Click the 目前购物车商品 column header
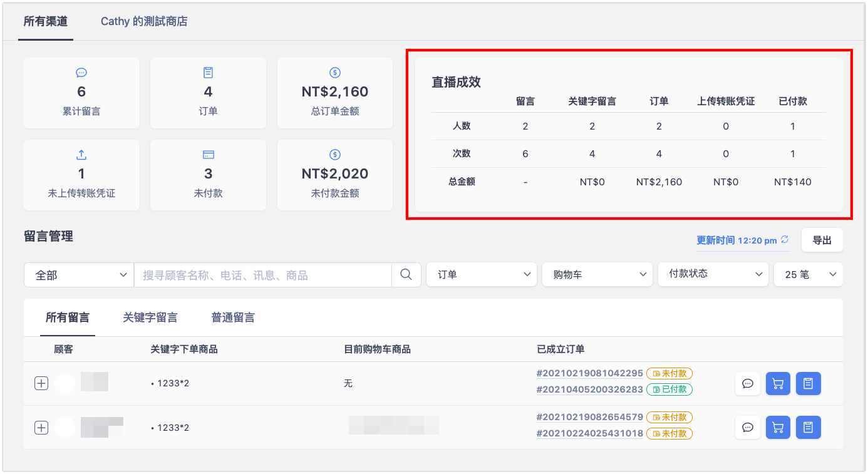Image resolution: width=868 pixels, height=474 pixels. [377, 349]
